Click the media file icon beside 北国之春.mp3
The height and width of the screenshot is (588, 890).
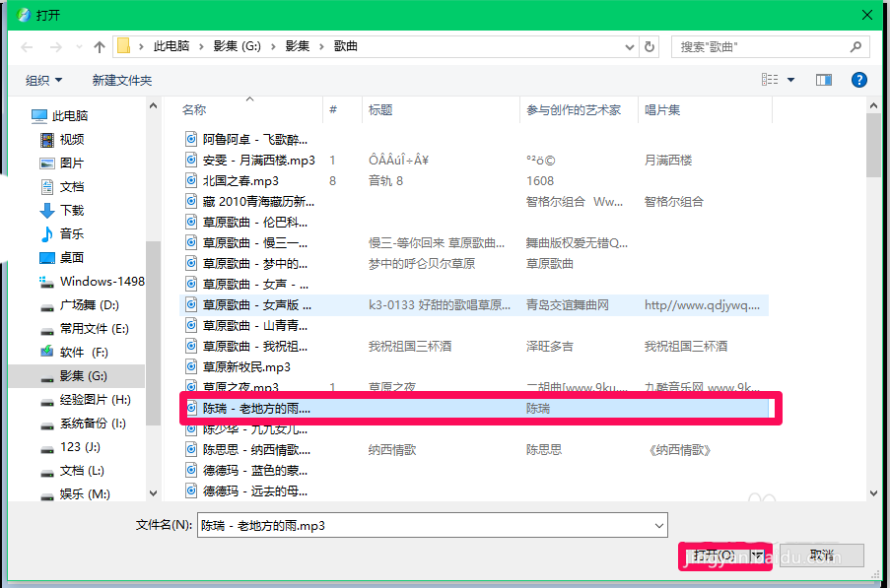(190, 180)
